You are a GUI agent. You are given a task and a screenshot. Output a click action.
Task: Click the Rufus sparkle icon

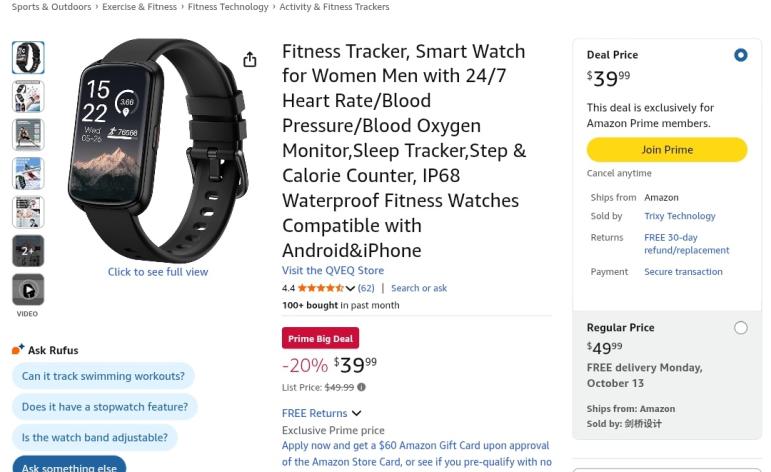[18, 349]
